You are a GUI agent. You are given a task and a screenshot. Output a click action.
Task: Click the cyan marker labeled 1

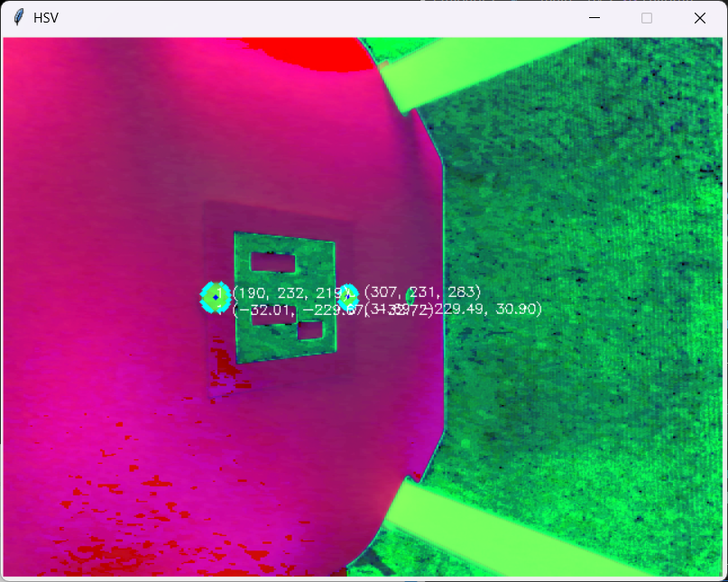pos(216,297)
